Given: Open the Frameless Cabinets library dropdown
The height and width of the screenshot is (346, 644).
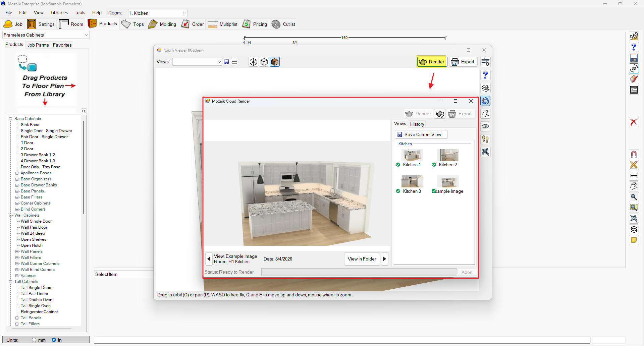Looking at the screenshot, I should pos(46,35).
